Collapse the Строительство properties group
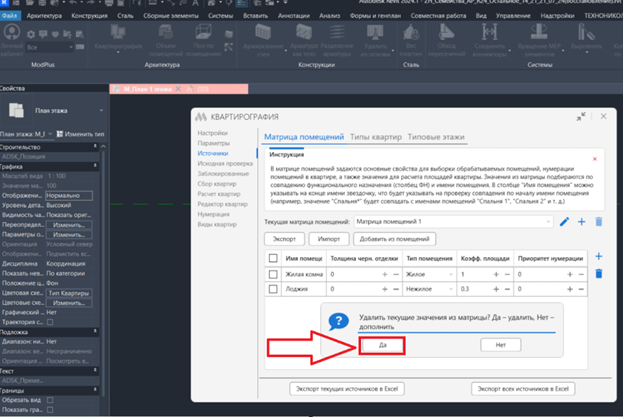The width and height of the screenshot is (623, 417). coord(95,147)
